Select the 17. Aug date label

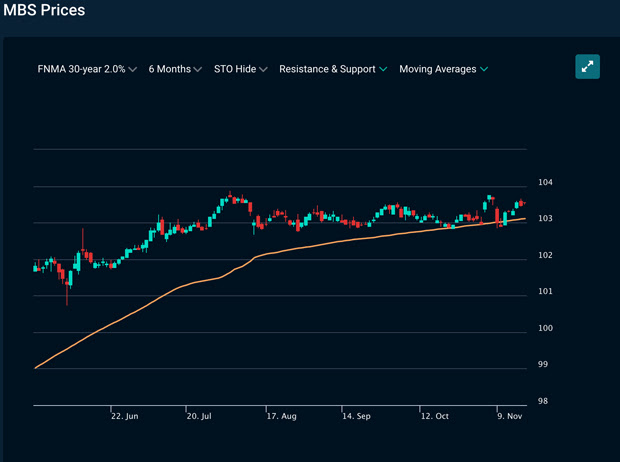(x=280, y=415)
